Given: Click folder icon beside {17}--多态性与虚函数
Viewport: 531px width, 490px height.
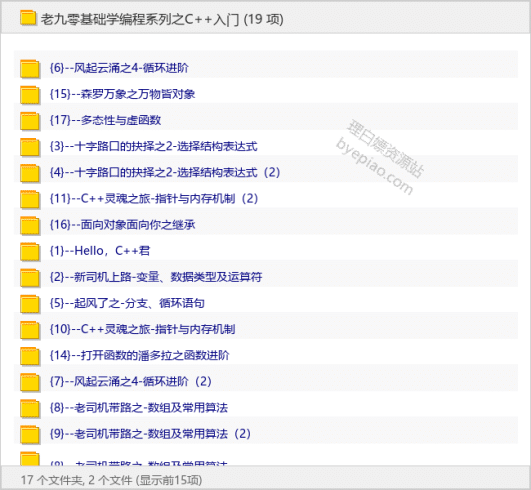Looking at the screenshot, I should [x=30, y=121].
